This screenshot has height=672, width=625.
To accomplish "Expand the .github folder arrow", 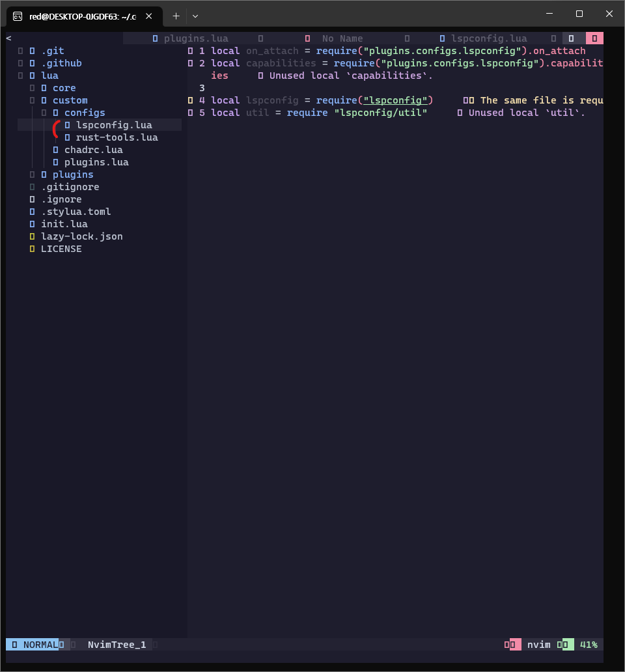I will (21, 63).
